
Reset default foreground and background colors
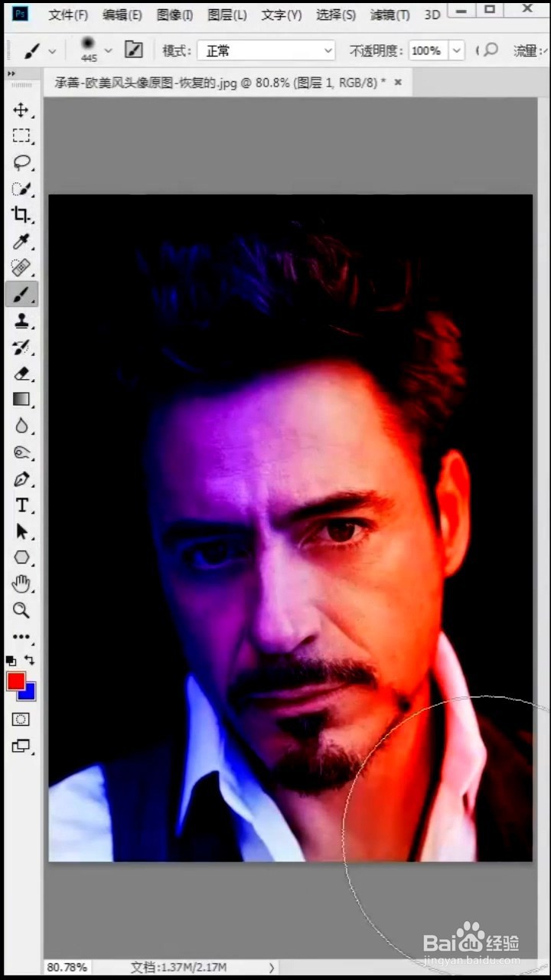pos(11,660)
